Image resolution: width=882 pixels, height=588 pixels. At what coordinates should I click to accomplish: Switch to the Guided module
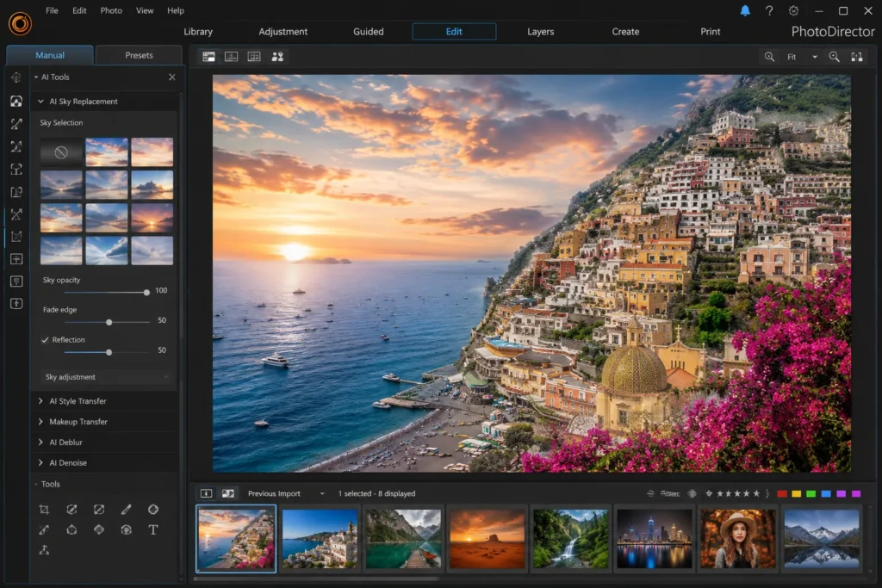[369, 32]
